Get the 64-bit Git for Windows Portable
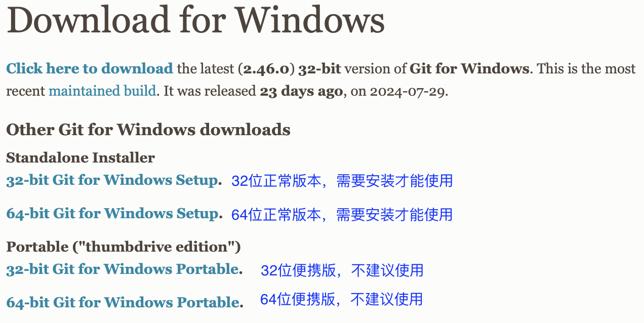Screen dimensions: 644x323 123,303
